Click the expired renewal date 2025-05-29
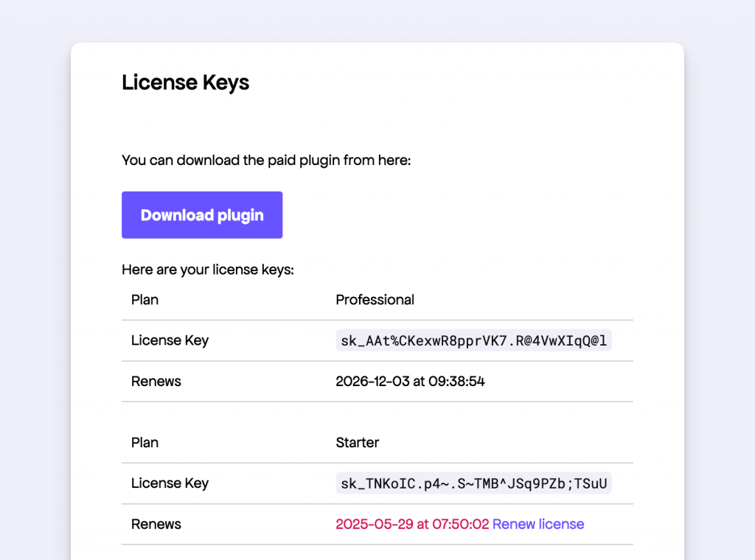Screen dimensions: 755x560 [410, 524]
